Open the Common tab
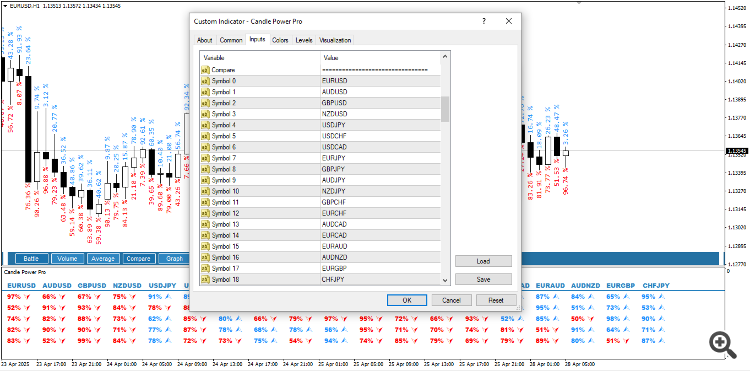The width and height of the screenshot is (750, 371). tap(231, 40)
